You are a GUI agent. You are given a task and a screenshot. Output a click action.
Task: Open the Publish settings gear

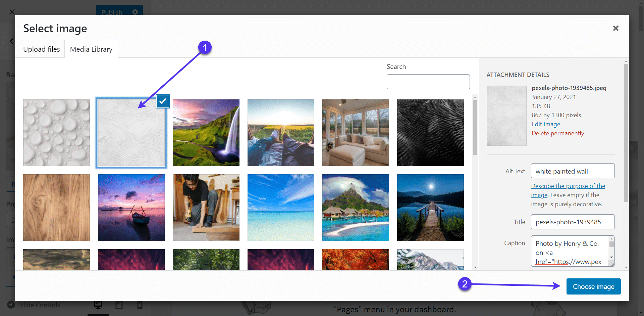coord(135,12)
